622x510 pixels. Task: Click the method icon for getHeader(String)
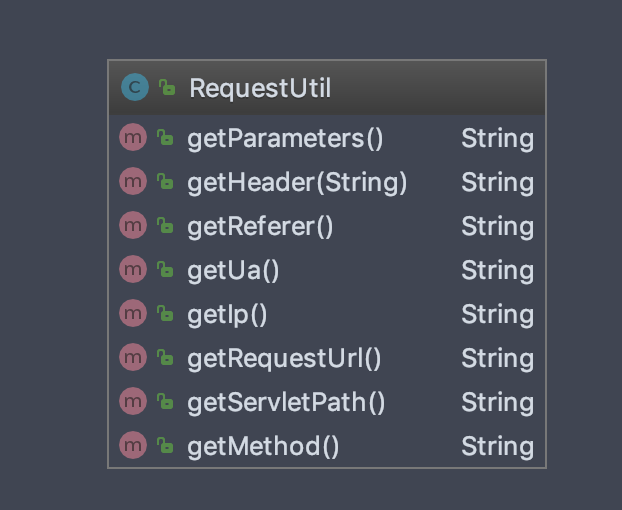point(133,182)
